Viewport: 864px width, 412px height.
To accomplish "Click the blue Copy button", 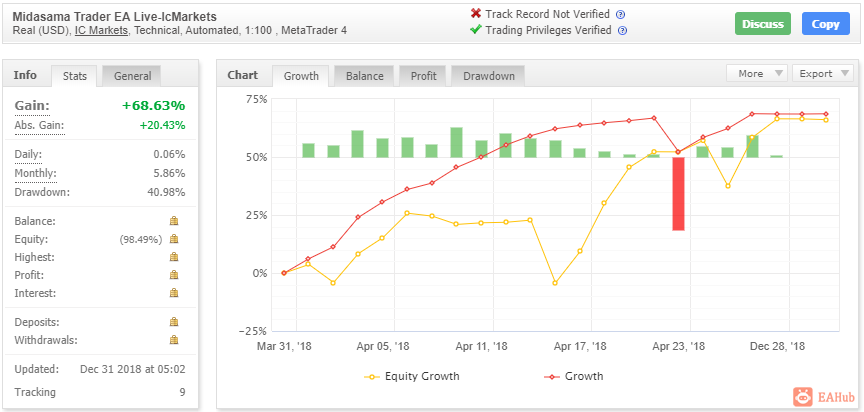I will point(825,24).
